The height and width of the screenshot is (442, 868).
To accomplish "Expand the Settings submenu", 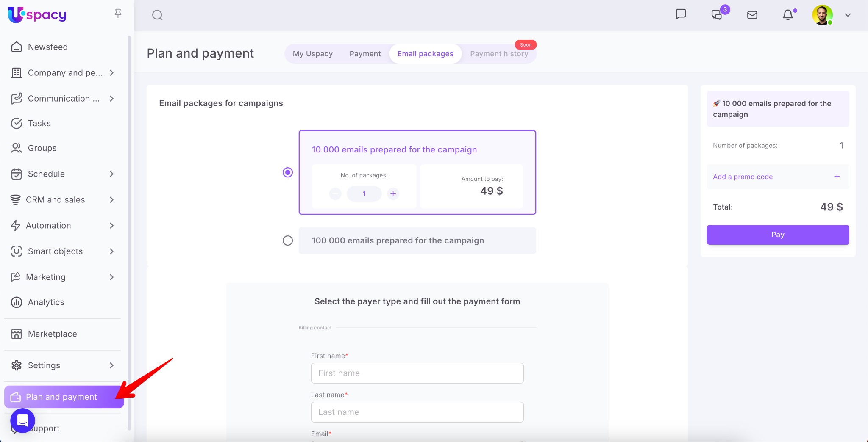I will point(111,365).
